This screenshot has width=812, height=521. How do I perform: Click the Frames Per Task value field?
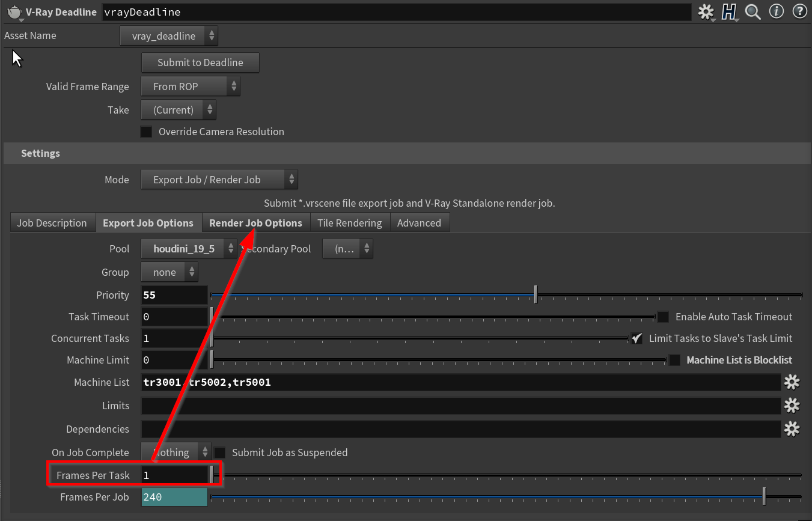[x=174, y=475]
